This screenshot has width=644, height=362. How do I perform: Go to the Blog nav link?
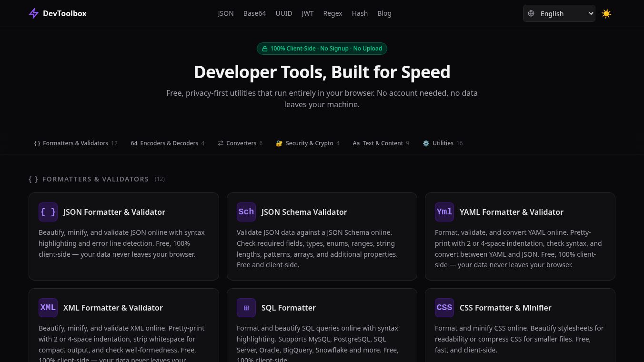(x=384, y=13)
